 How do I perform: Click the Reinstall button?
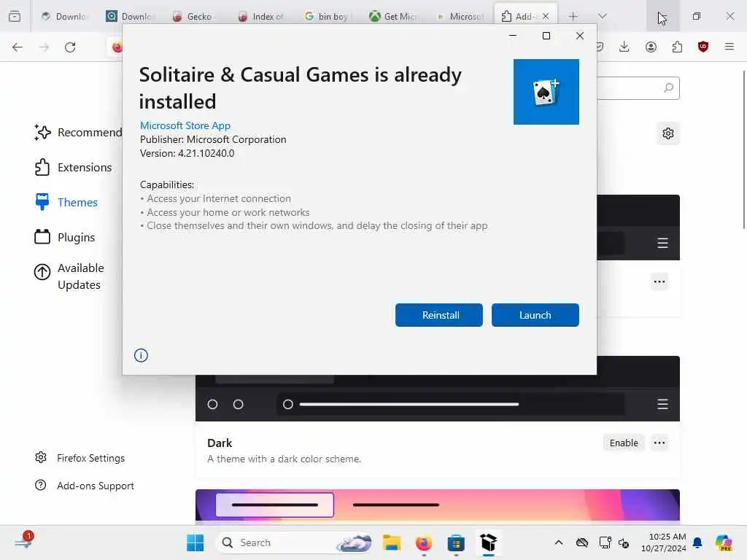point(438,315)
